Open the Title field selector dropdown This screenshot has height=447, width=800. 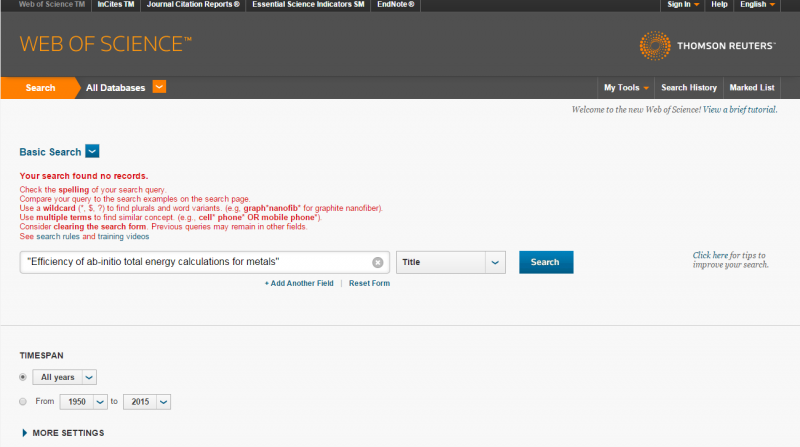(x=495, y=262)
